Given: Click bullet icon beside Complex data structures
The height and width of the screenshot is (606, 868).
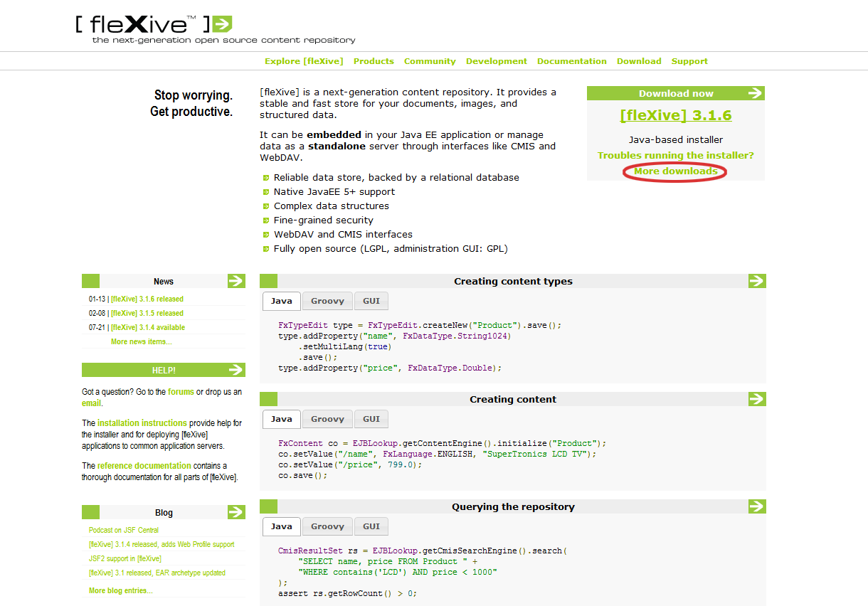Looking at the screenshot, I should (x=266, y=206).
